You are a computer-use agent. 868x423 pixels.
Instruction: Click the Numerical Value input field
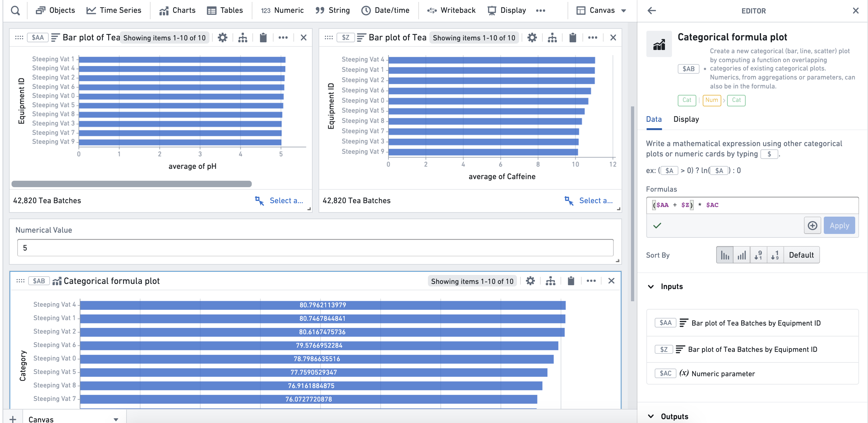pos(315,248)
